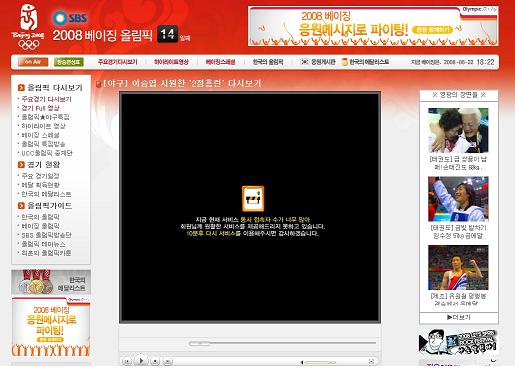Screen dimensions: 515x370
Task: Open sidebar link 베이징 올림픽
Action: coord(40,226)
